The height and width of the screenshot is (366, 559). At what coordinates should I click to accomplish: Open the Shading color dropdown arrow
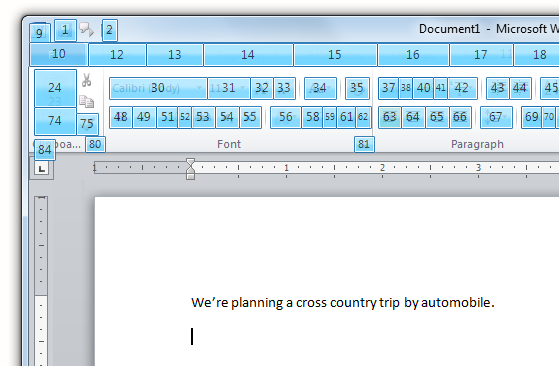click(x=549, y=117)
